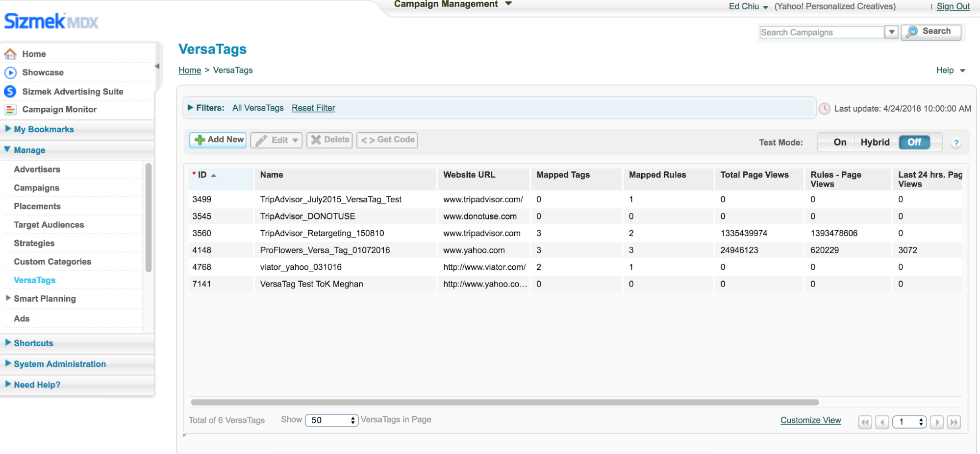The height and width of the screenshot is (454, 980).
Task: Click the Edit pencil icon
Action: (262, 140)
